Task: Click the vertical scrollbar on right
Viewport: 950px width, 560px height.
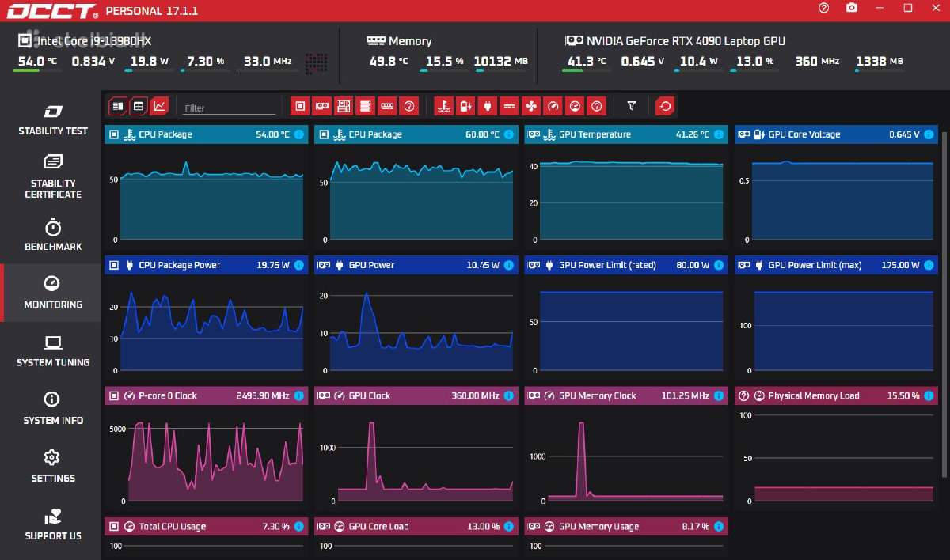Action: coord(944,305)
